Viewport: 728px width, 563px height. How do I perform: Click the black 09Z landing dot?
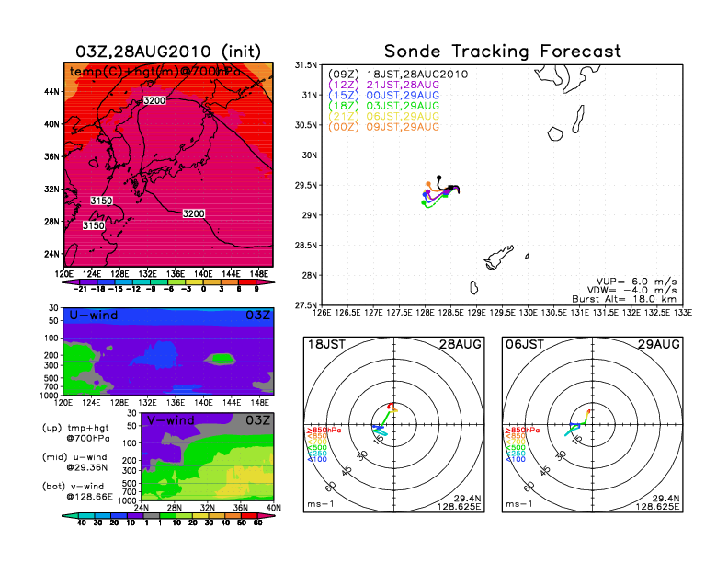438,178
